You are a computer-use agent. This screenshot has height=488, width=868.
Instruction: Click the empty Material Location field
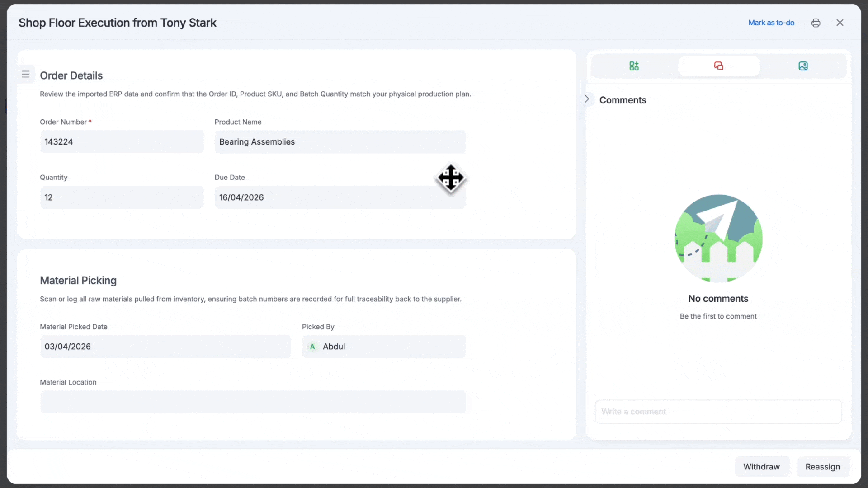coord(253,402)
